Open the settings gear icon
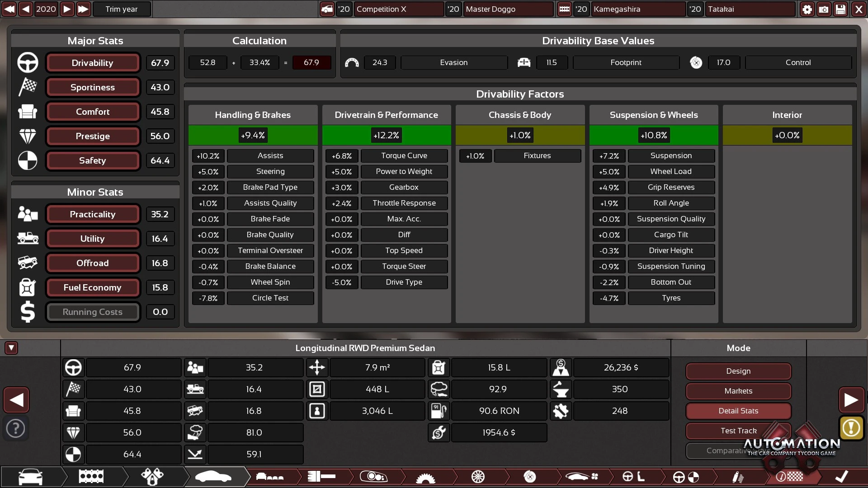 tap(807, 9)
